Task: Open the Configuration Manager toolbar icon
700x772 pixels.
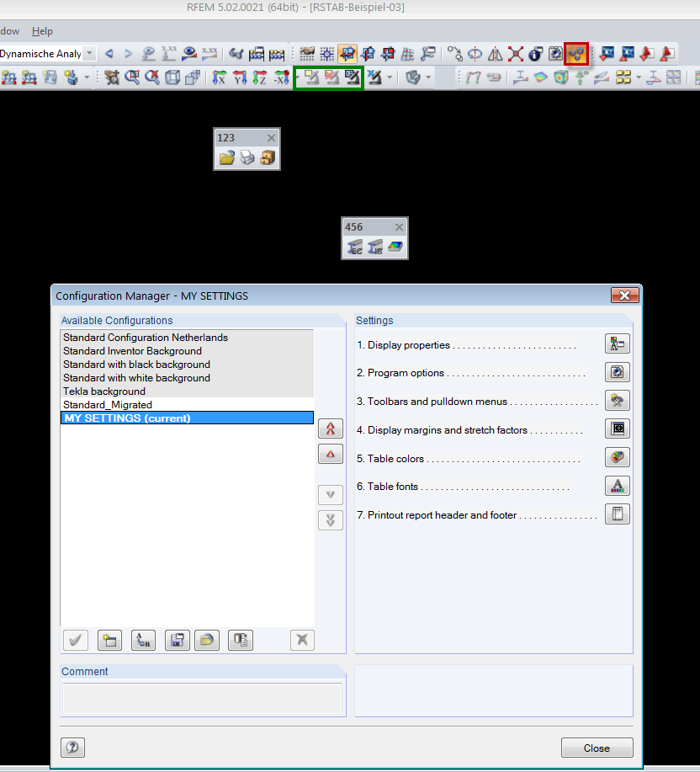Action: tap(576, 53)
